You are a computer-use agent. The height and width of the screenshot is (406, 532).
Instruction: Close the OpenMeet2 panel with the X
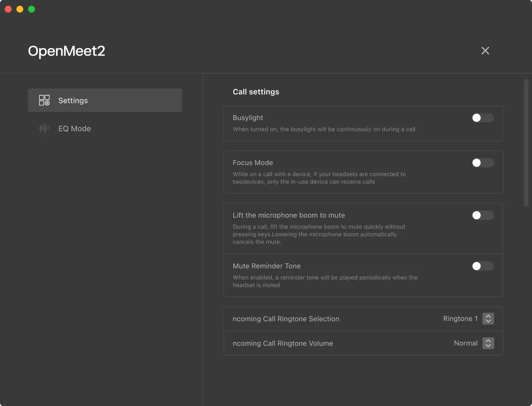[485, 51]
